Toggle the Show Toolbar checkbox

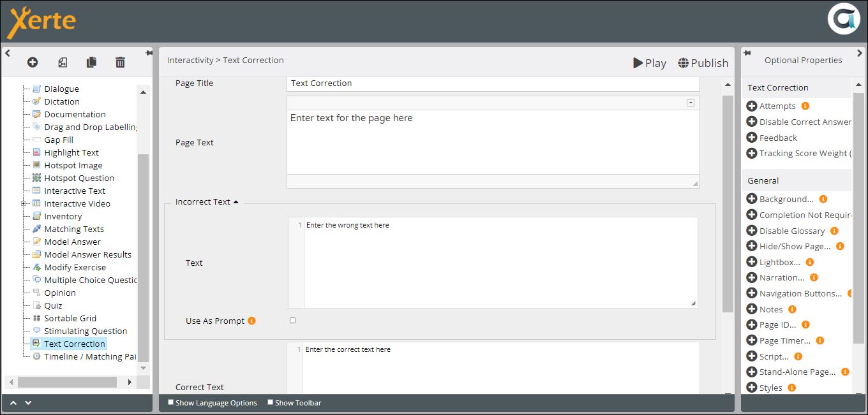point(270,402)
